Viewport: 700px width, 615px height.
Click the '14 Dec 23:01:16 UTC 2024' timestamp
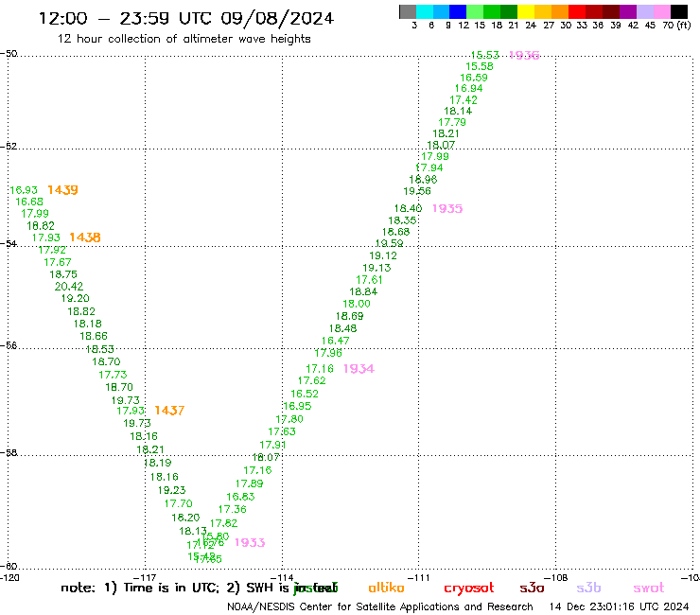click(x=620, y=606)
